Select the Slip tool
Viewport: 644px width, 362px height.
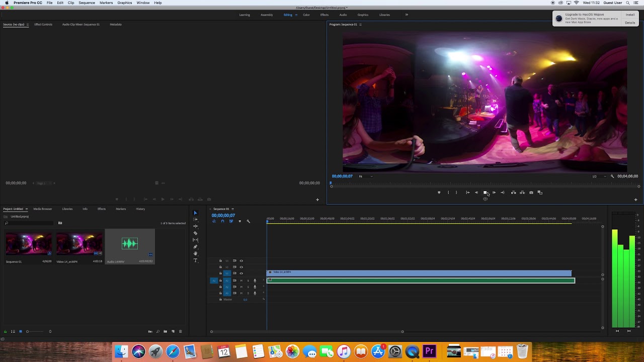[x=195, y=240]
